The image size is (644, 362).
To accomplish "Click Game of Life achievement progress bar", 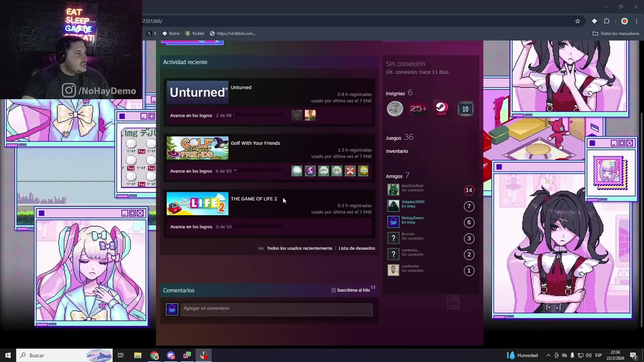I will pyautogui.click(x=258, y=227).
